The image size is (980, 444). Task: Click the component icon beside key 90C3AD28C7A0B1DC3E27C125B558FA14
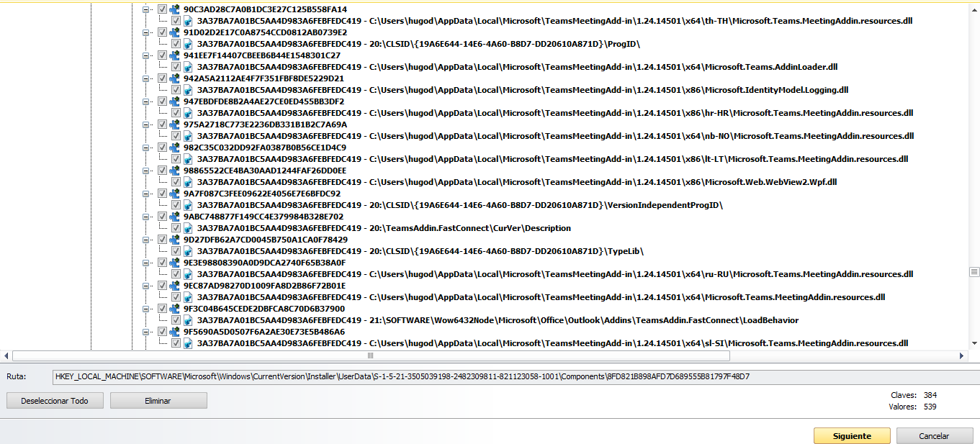[174, 9]
